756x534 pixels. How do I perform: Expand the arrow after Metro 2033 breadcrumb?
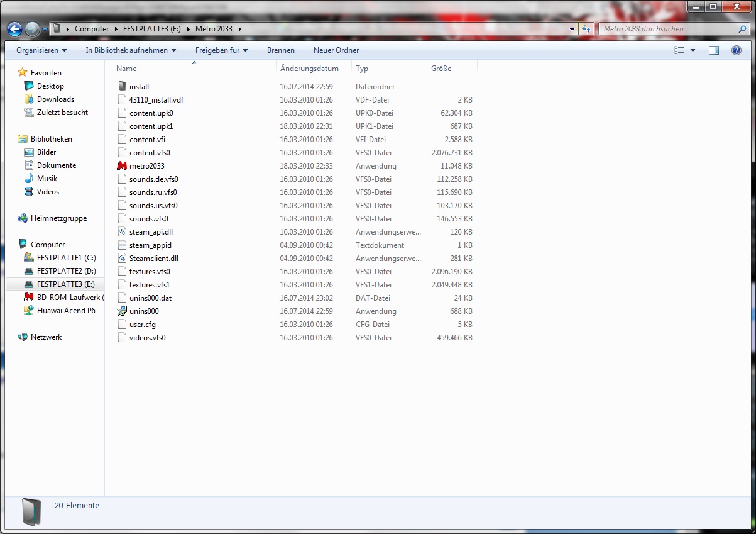coord(239,29)
